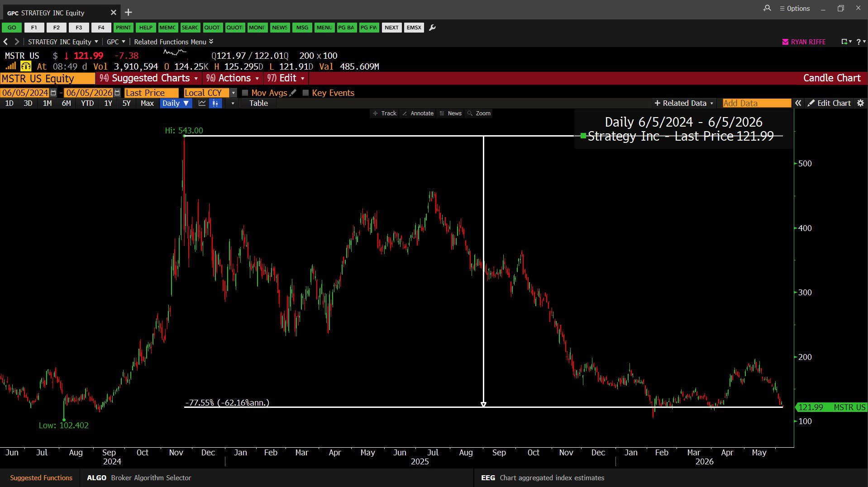Click the F1 function key
The height and width of the screenshot is (487, 868).
(34, 28)
